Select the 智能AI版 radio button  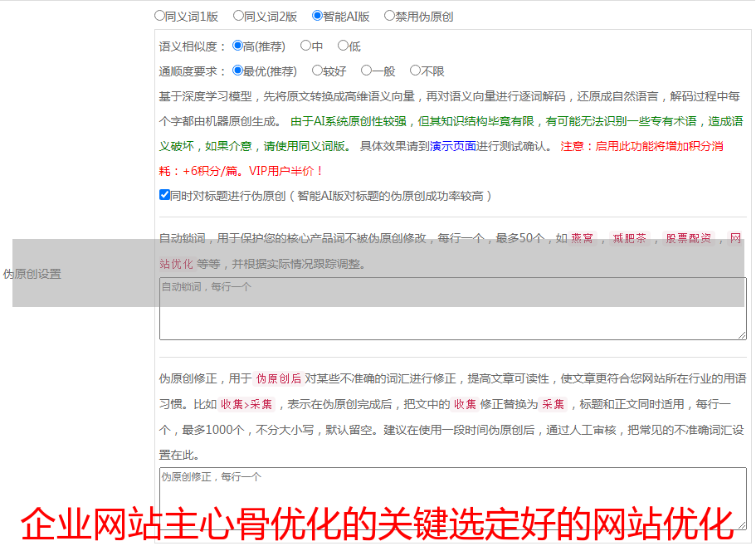click(x=318, y=16)
